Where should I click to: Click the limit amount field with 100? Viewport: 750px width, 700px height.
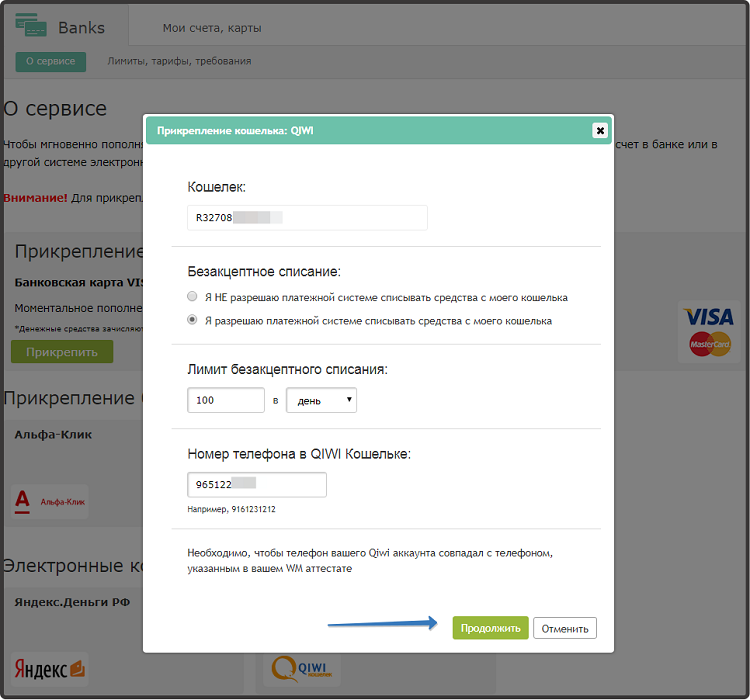tap(226, 400)
